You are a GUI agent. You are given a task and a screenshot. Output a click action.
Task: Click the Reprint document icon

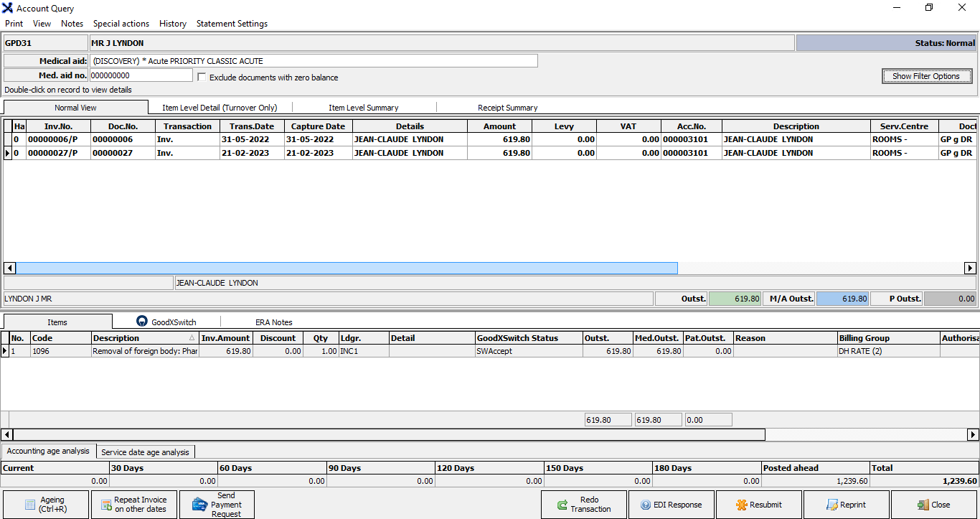coord(831,505)
